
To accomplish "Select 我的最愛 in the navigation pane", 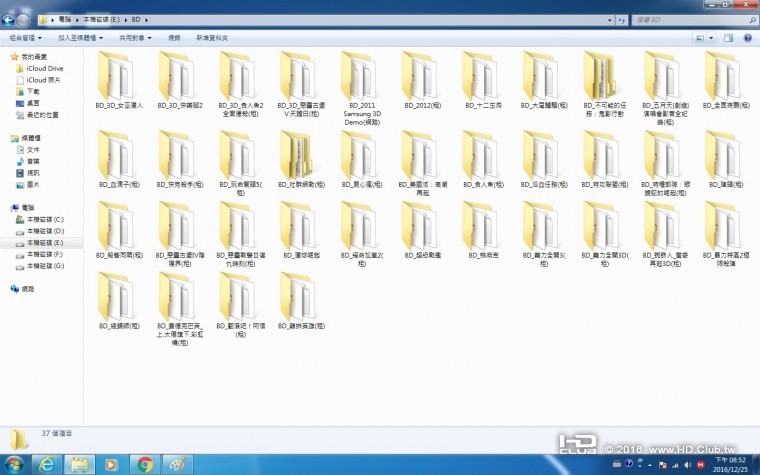I will pyautogui.click(x=34, y=57).
